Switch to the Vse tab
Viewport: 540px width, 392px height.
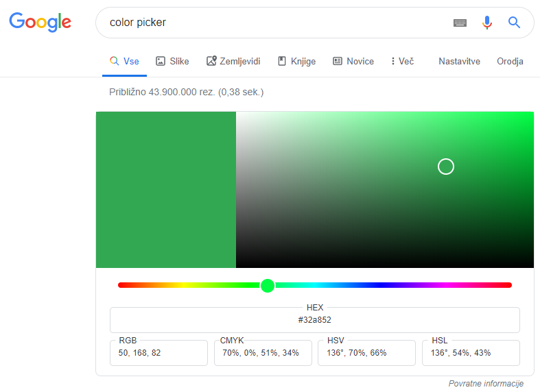pyautogui.click(x=124, y=61)
